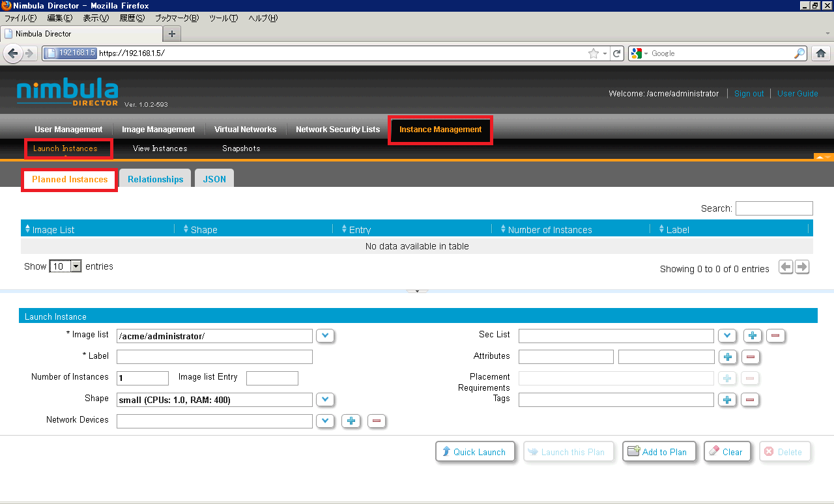Sort table by Image List column
The height and width of the screenshot is (504, 834).
click(x=53, y=229)
